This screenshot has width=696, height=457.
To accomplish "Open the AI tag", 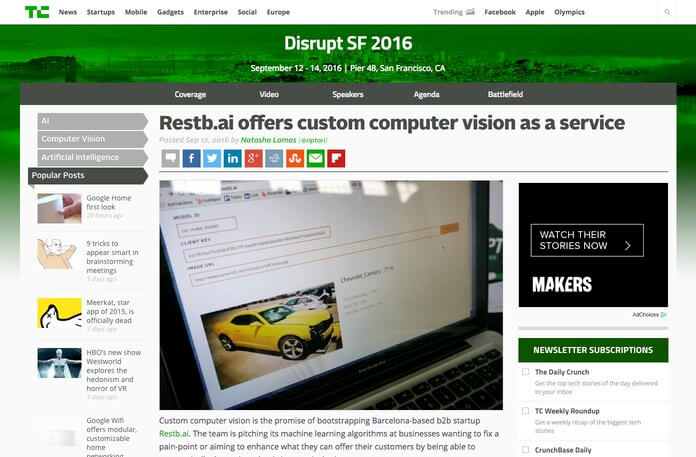I will pyautogui.click(x=92, y=121).
